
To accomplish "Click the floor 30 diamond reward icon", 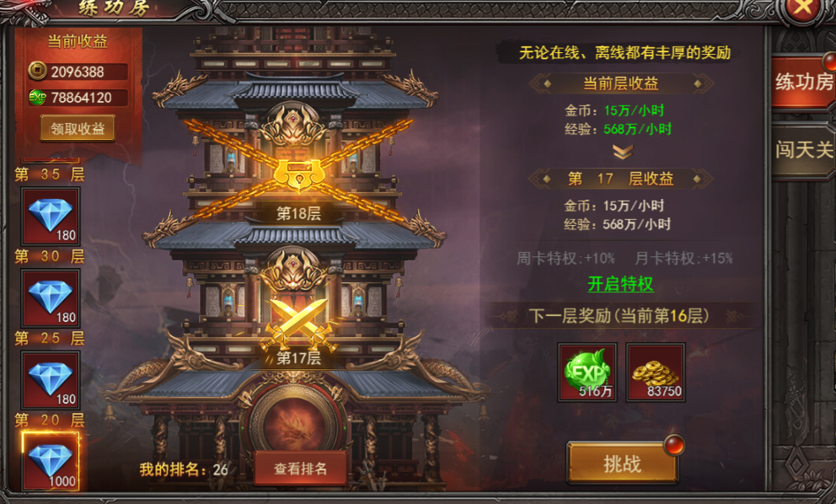I will tap(50, 298).
